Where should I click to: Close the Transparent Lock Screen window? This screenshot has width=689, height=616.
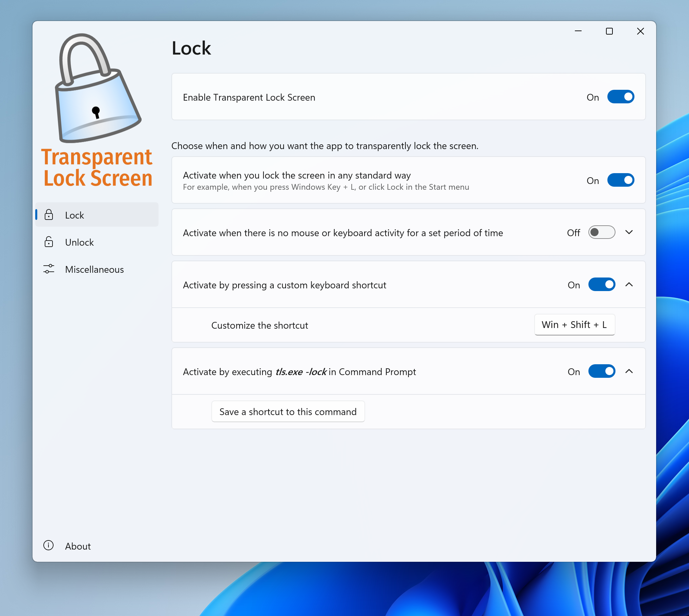[x=641, y=31]
